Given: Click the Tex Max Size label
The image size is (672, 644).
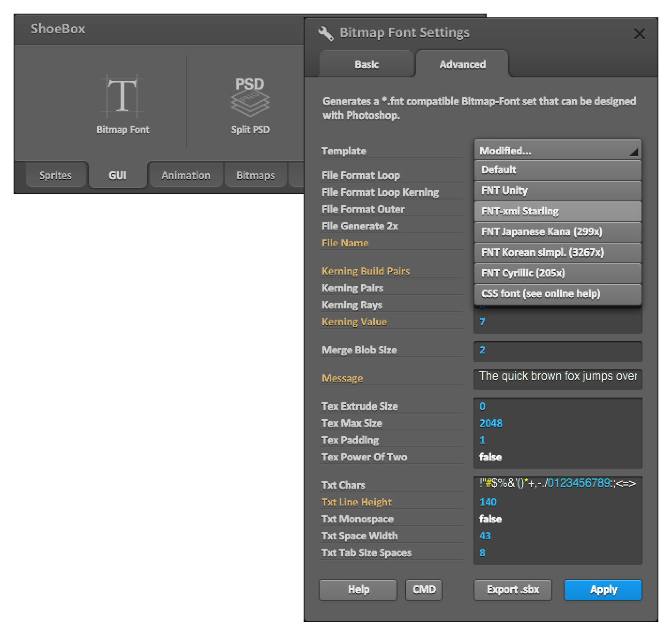Looking at the screenshot, I should 352,423.
